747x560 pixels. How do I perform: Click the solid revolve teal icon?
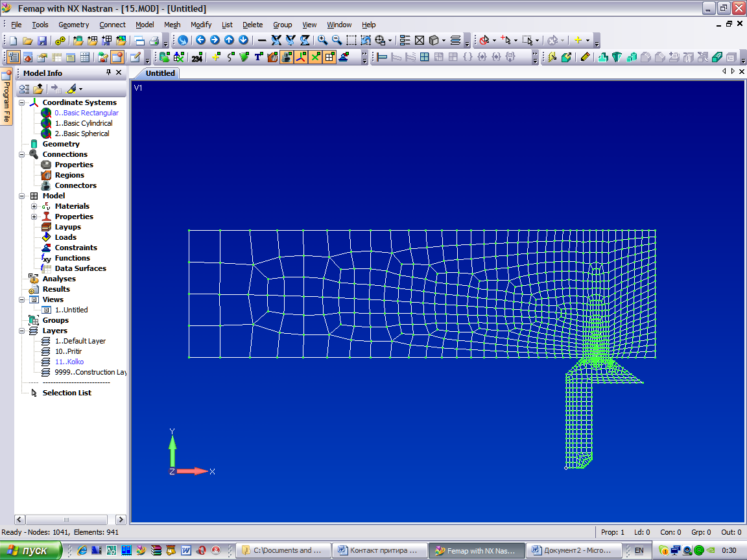point(617,58)
